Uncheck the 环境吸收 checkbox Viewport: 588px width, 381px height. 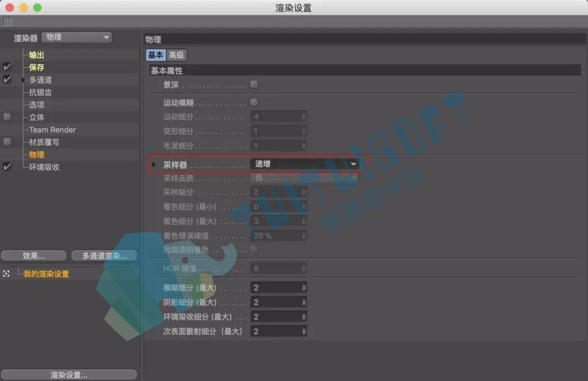7,166
